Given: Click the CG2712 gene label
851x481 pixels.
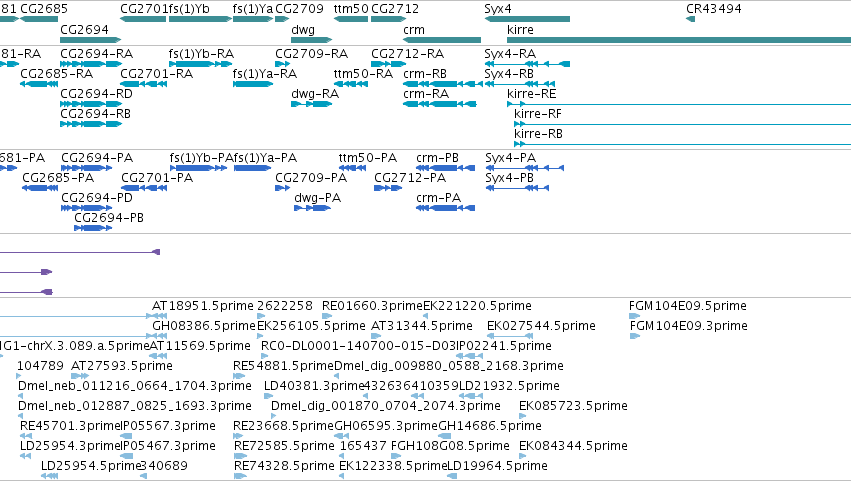Looking at the screenshot, I should point(395,9).
